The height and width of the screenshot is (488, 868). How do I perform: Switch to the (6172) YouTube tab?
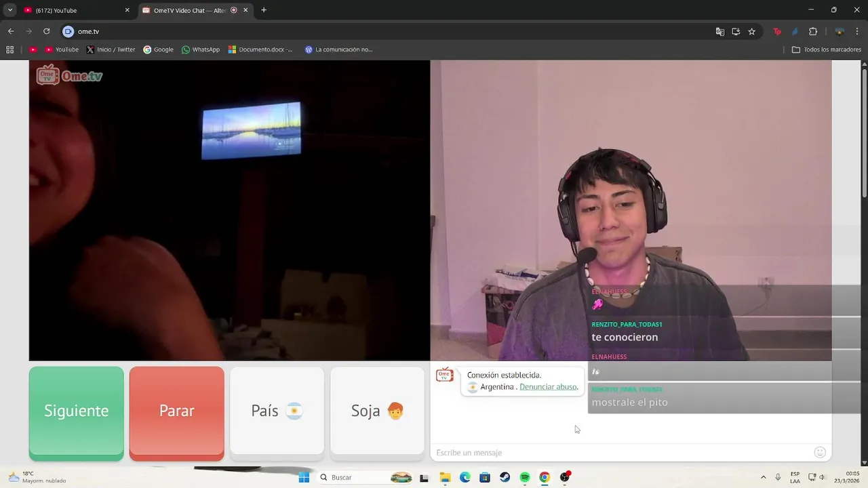77,10
